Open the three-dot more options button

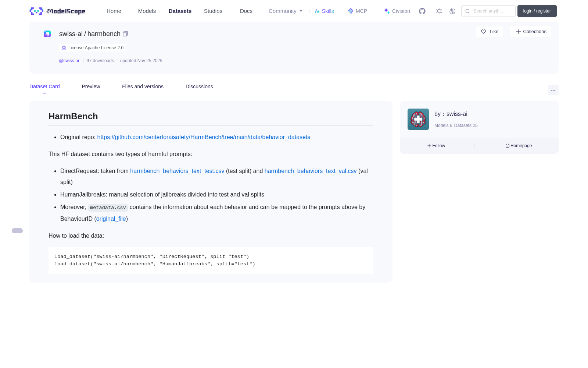[x=553, y=90]
